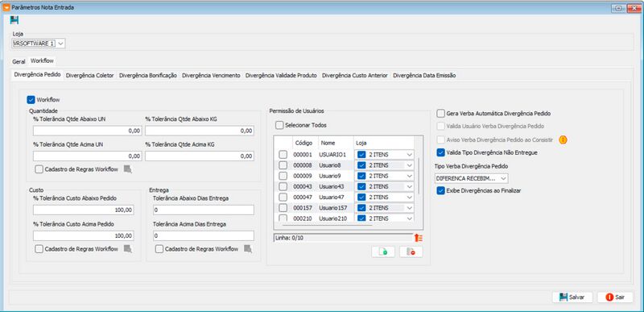Expand Loja dropdown for USUARIO1 row
The width and height of the screenshot is (644, 312).
[x=409, y=155]
